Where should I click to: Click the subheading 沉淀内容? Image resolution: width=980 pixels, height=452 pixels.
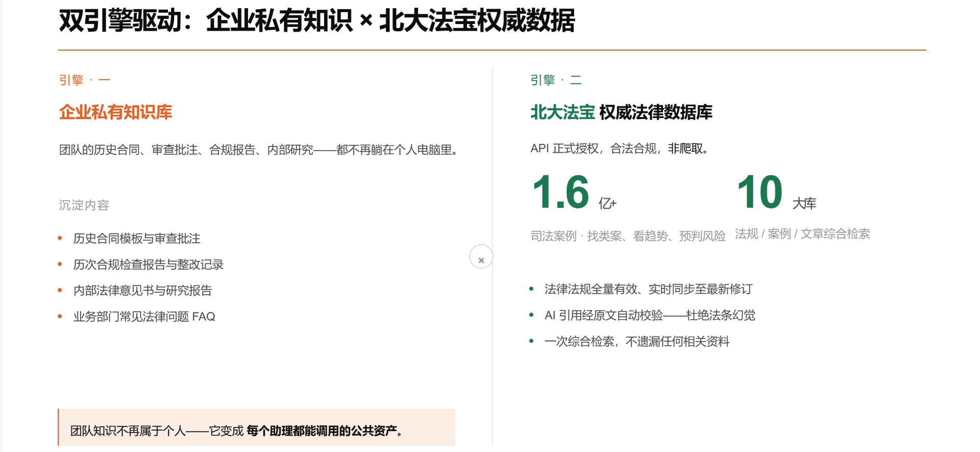(84, 205)
